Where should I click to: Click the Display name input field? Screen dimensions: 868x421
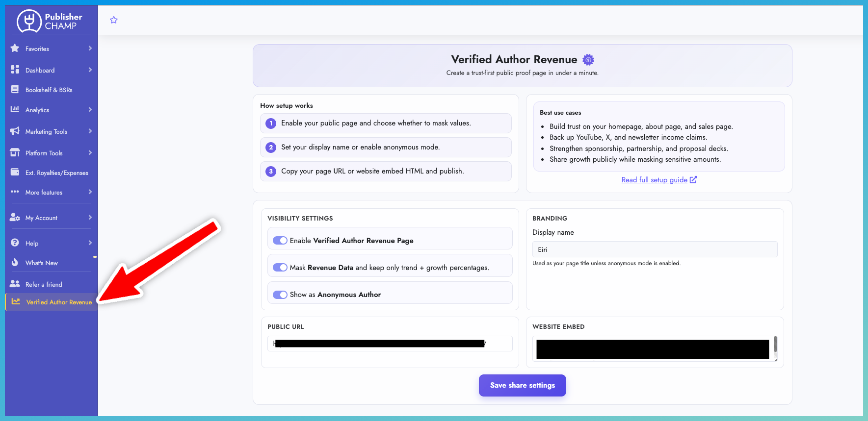[x=655, y=249]
